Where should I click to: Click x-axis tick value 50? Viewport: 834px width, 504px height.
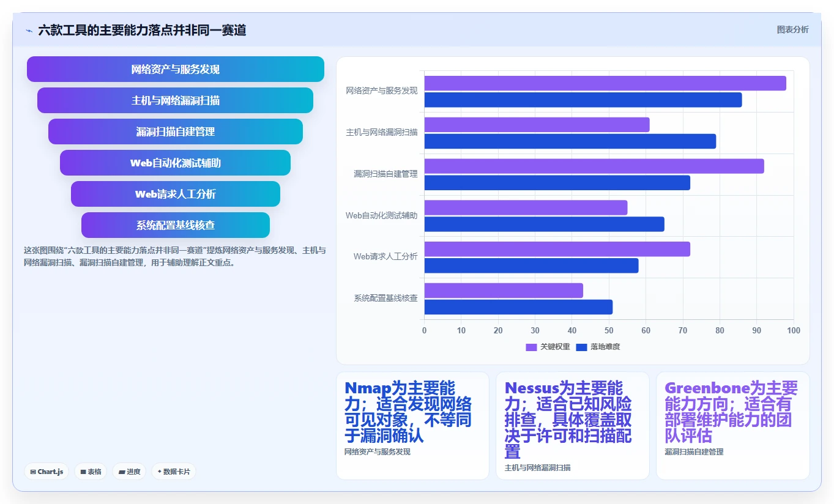609,331
